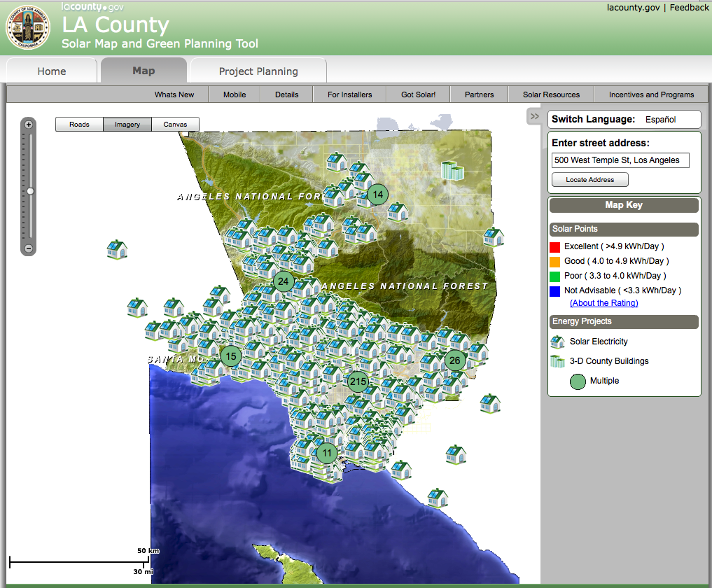Image resolution: width=712 pixels, height=588 pixels.
Task: Click the green Poor rating swatch
Action: pyautogui.click(x=554, y=276)
